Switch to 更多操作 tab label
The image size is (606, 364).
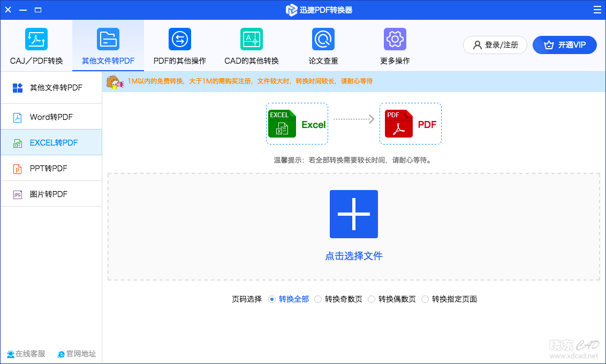pos(395,61)
